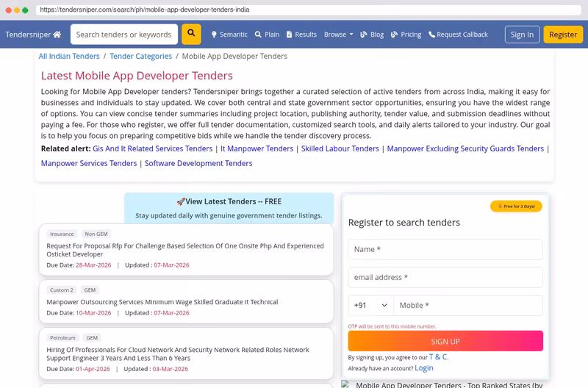Click the Login link

point(424,368)
